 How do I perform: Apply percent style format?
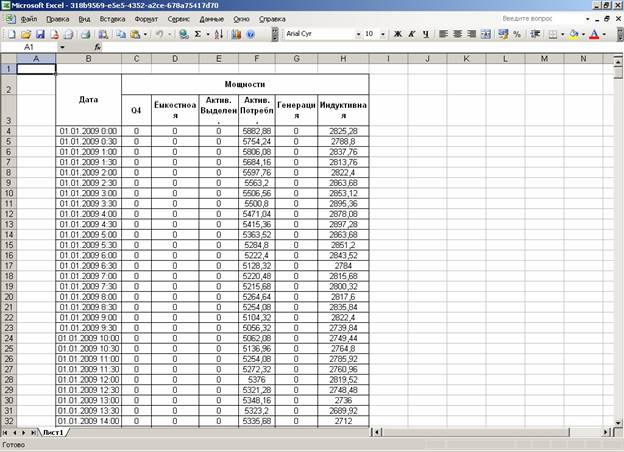[x=517, y=34]
